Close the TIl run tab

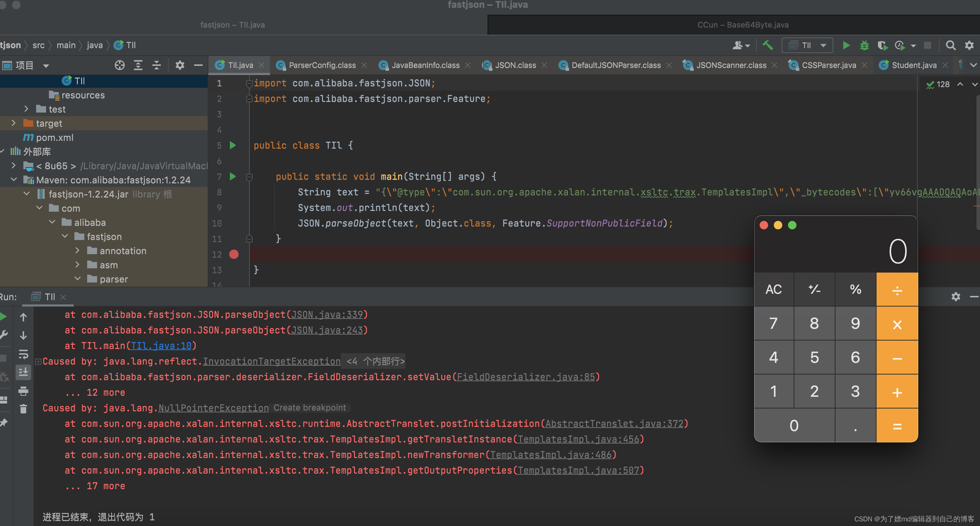point(63,297)
